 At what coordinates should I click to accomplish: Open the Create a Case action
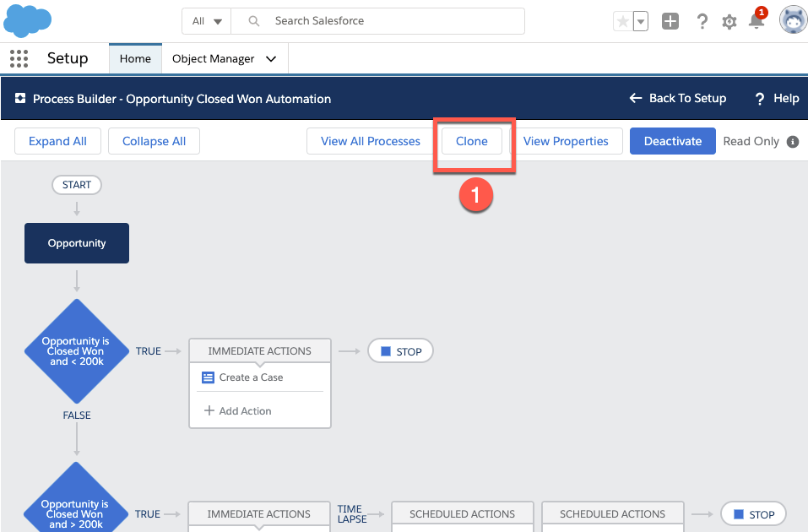pyautogui.click(x=251, y=377)
